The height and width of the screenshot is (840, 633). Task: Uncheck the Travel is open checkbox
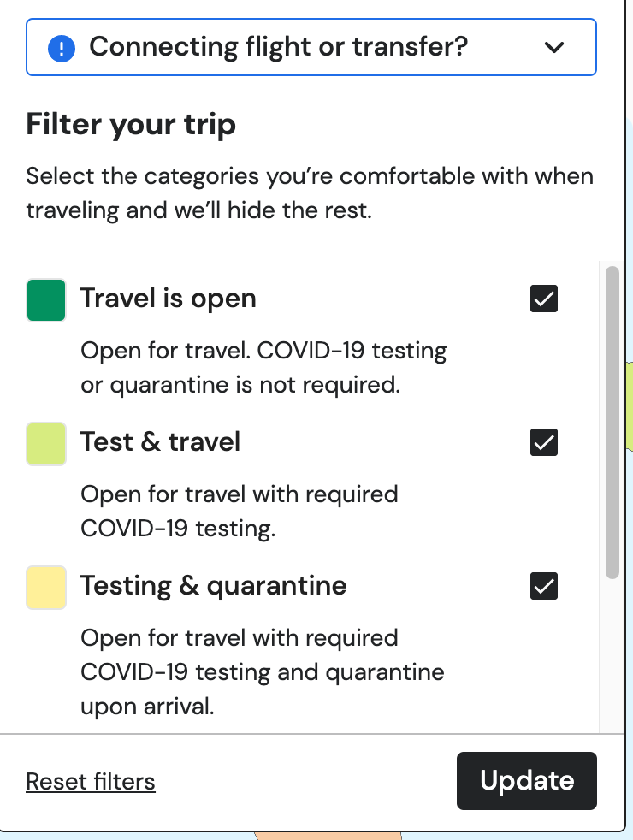[x=543, y=299]
